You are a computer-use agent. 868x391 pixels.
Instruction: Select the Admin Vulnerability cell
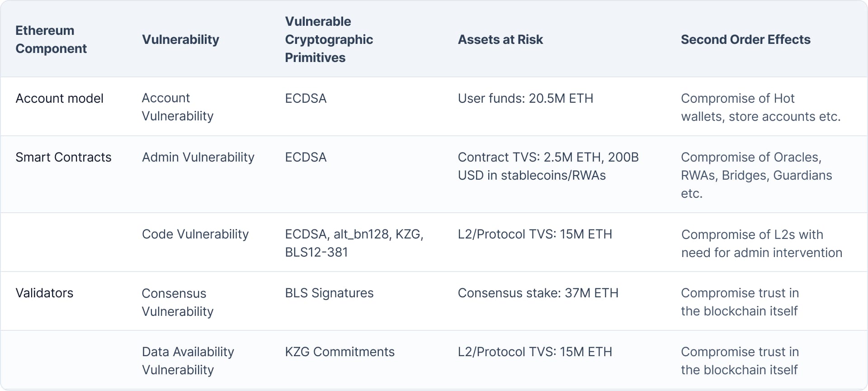(198, 157)
